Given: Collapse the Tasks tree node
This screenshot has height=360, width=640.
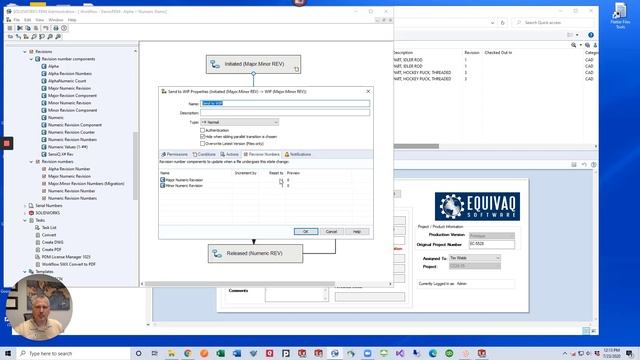Looking at the screenshot, I should click(x=25, y=220).
